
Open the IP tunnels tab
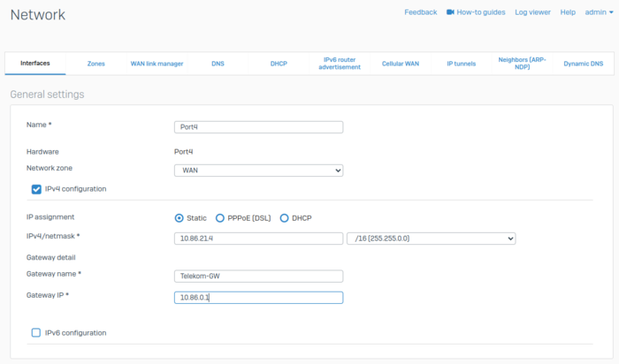tap(461, 64)
